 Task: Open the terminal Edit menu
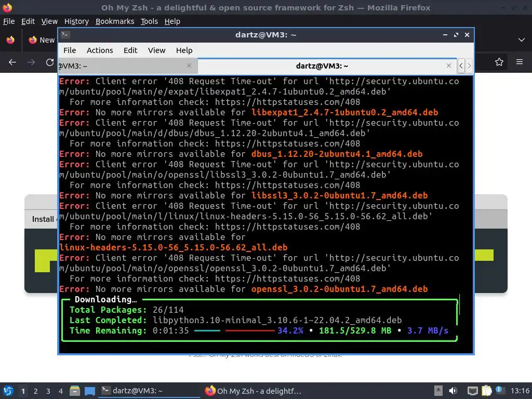click(x=130, y=50)
